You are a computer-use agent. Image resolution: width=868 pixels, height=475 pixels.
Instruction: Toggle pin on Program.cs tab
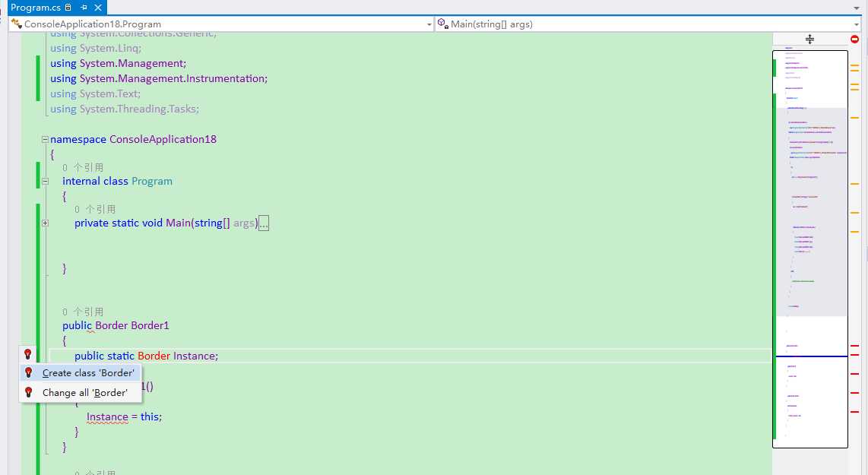coord(84,8)
